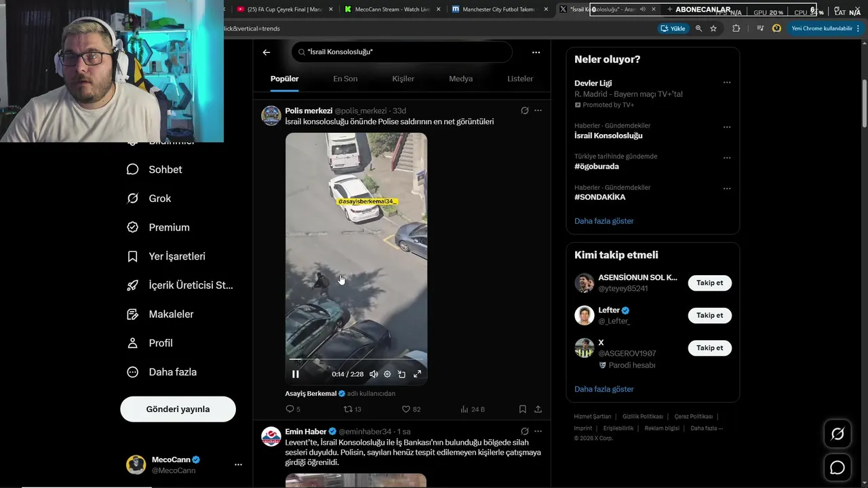Open the Listeler tab
868x488 pixels.
520,79
